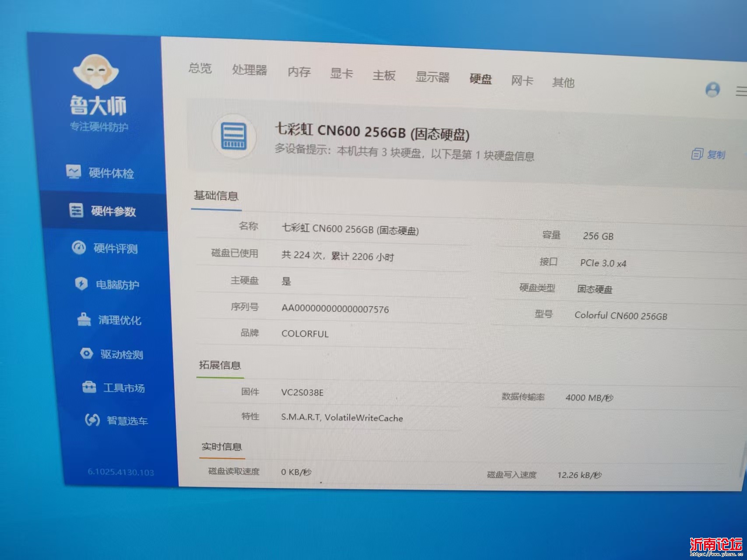Click 智慧选车 car selection icon
The width and height of the screenshot is (747, 560).
point(92,420)
